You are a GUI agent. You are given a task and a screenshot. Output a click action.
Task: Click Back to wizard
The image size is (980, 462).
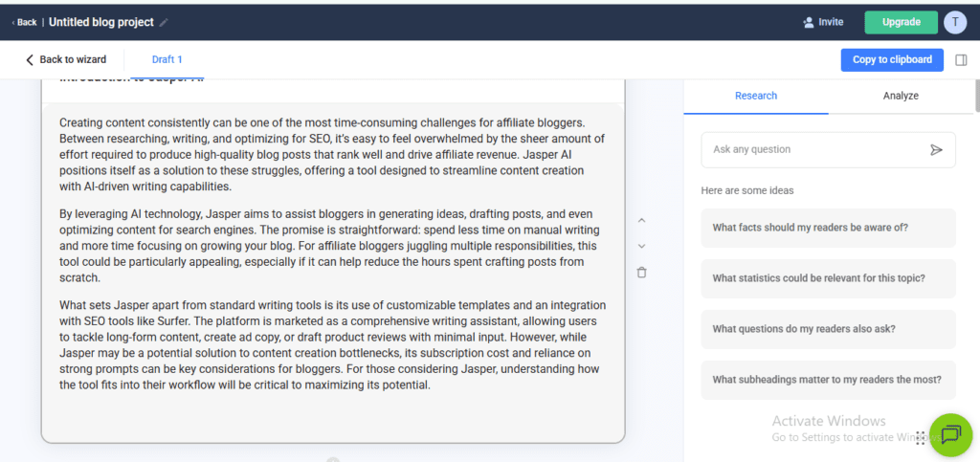coord(66,60)
